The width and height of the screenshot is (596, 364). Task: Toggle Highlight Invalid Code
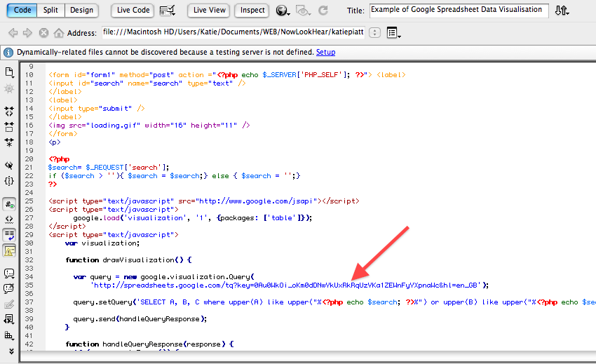[x=9, y=220]
